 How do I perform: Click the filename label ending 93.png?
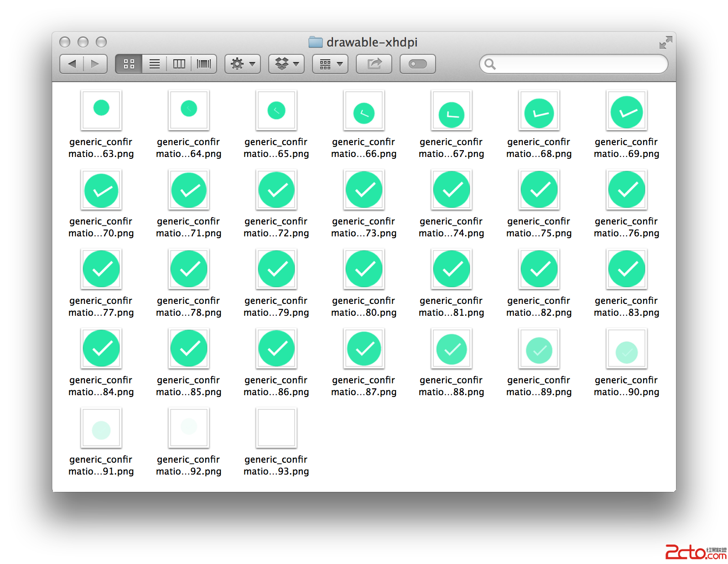click(x=276, y=465)
